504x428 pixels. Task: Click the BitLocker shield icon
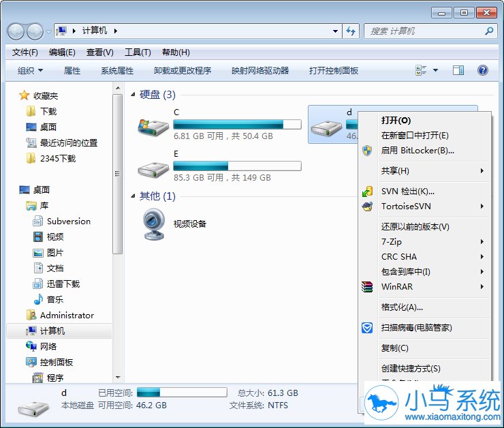pyautogui.click(x=367, y=150)
